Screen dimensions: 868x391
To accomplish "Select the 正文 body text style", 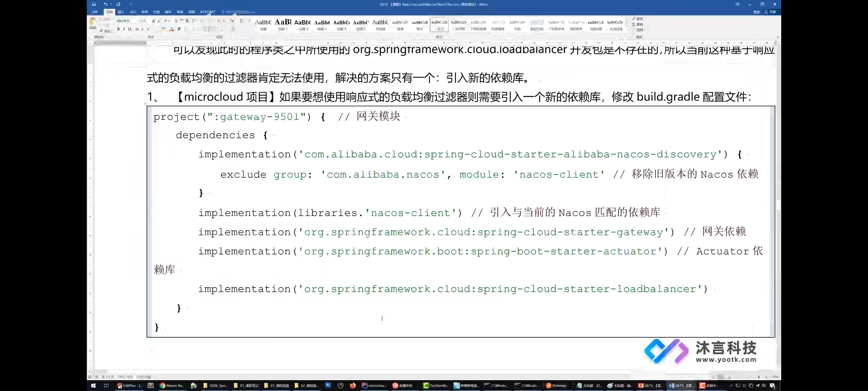I will [439, 25].
